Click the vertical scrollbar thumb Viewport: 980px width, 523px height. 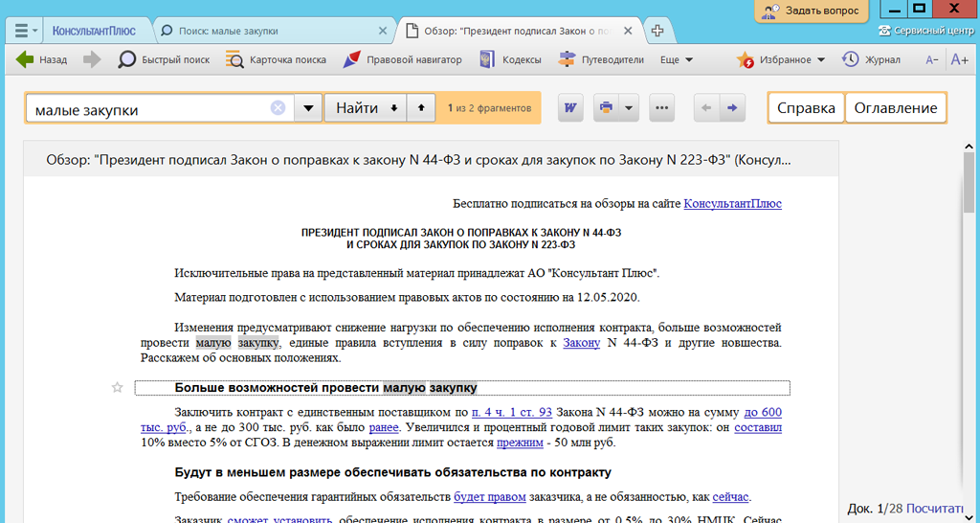coord(969,181)
